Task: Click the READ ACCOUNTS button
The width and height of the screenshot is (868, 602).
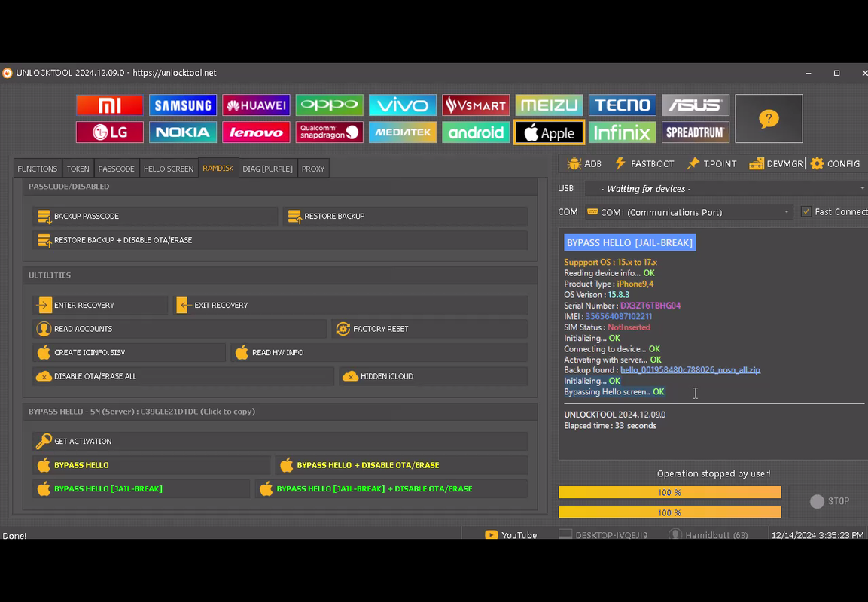Action: [x=179, y=329]
